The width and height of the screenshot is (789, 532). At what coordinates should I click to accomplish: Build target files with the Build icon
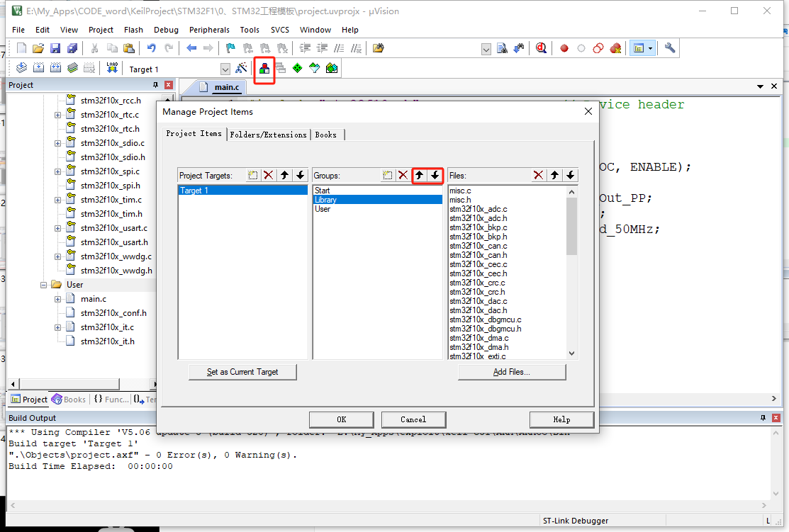39,68
